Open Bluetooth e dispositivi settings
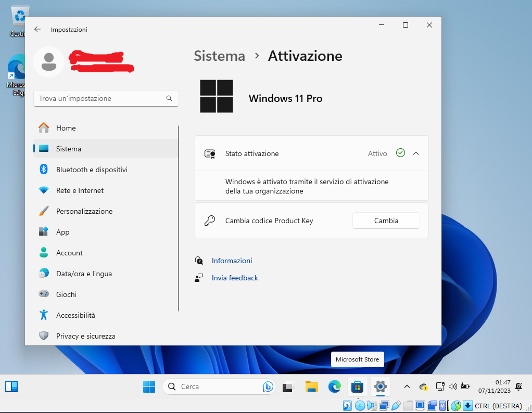The image size is (532, 413). pos(106,170)
